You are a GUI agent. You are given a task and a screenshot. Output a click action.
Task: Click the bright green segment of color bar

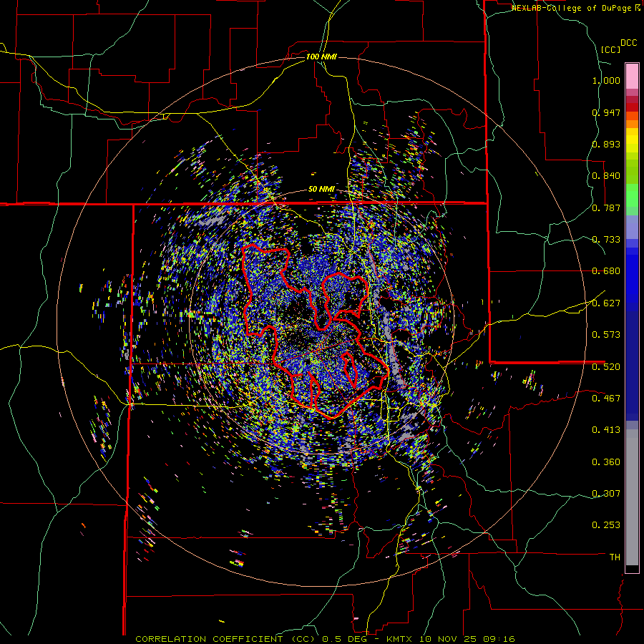click(632, 195)
